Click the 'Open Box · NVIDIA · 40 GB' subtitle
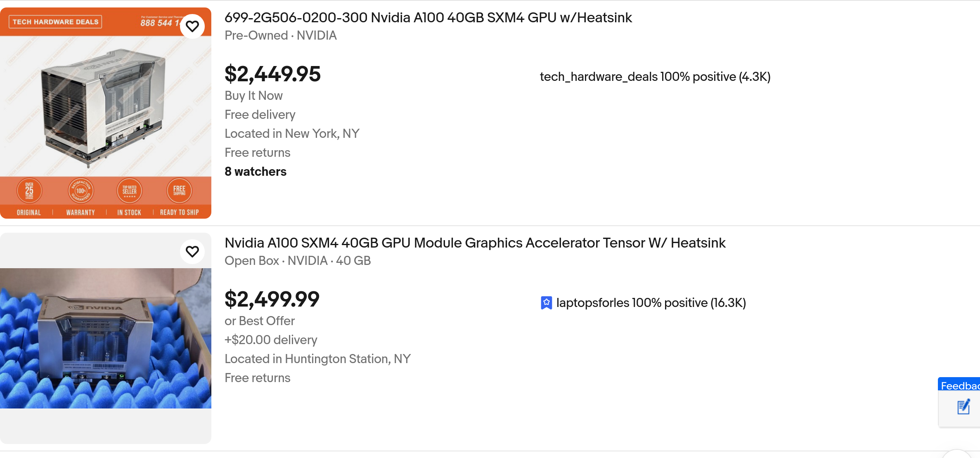 point(298,261)
